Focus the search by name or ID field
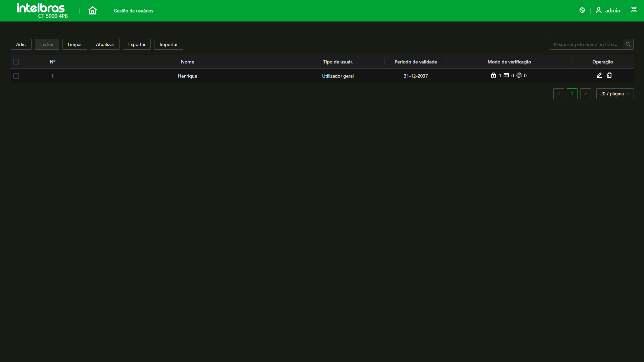Image resolution: width=644 pixels, height=362 pixels. [586, 44]
